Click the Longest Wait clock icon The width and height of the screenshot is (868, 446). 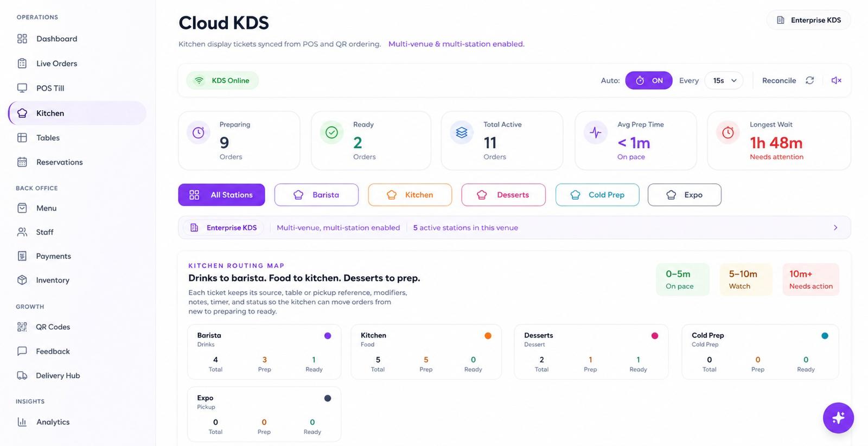[728, 132]
